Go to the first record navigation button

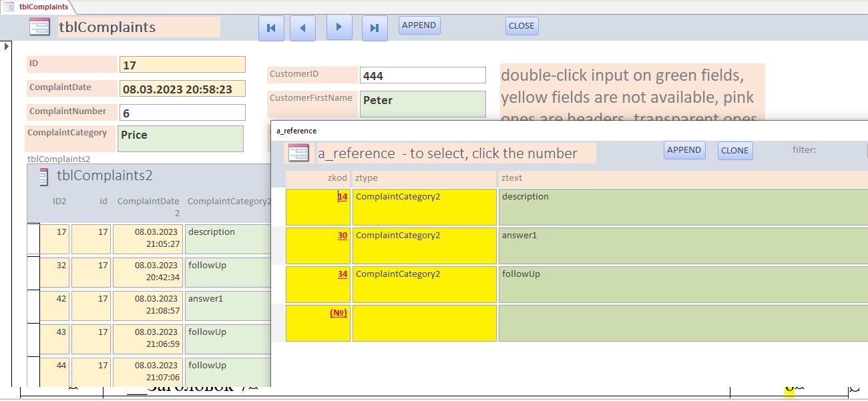pyautogui.click(x=271, y=28)
